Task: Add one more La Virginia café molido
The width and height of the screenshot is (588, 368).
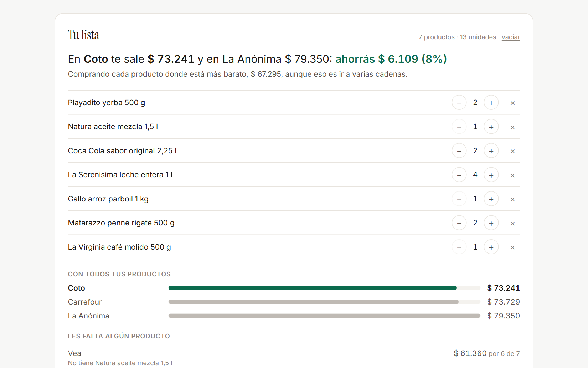Action: click(x=491, y=247)
